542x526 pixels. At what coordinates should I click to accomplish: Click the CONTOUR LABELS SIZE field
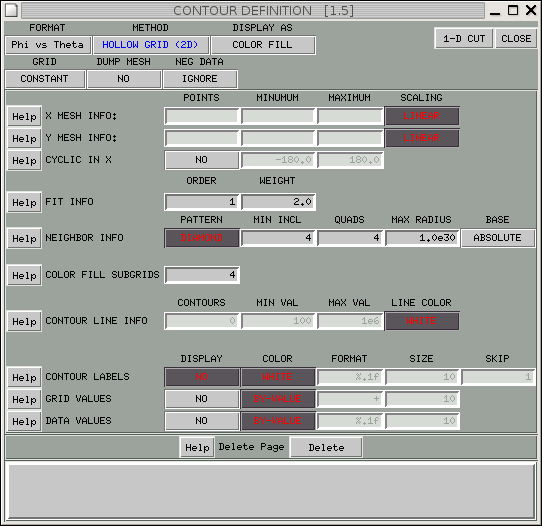pyautogui.click(x=422, y=377)
